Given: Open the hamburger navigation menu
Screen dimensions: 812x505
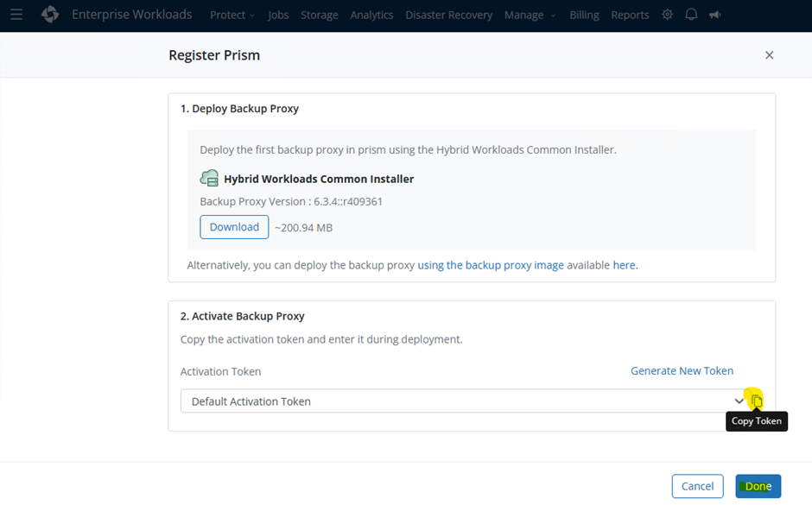Looking at the screenshot, I should tap(16, 15).
